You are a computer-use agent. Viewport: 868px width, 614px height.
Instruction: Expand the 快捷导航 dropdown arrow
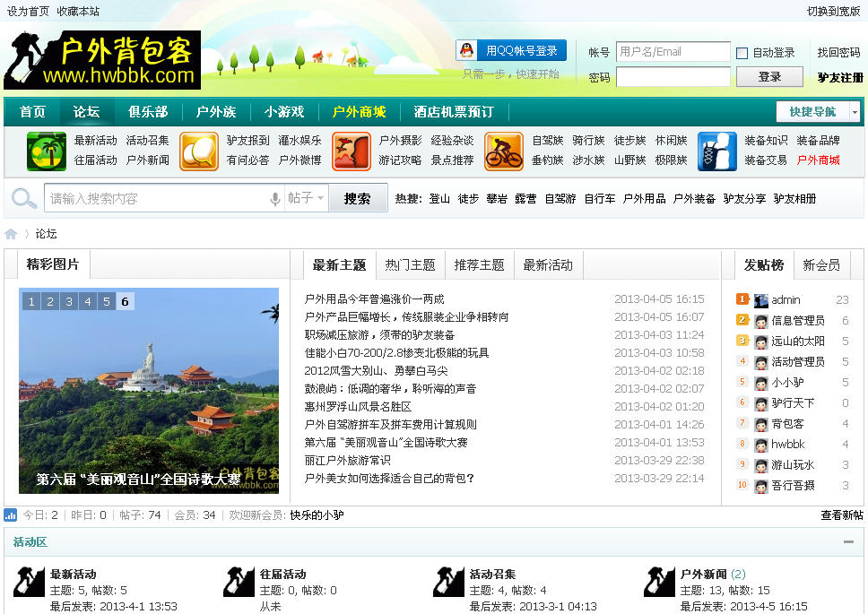click(x=855, y=112)
